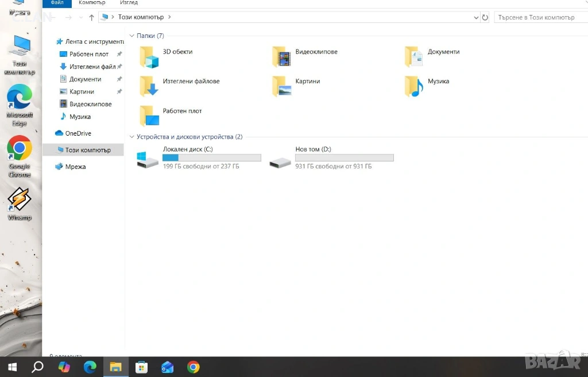This screenshot has height=377, width=588.
Task: Collapse the Устройства и дискови устройства group
Action: click(x=132, y=137)
